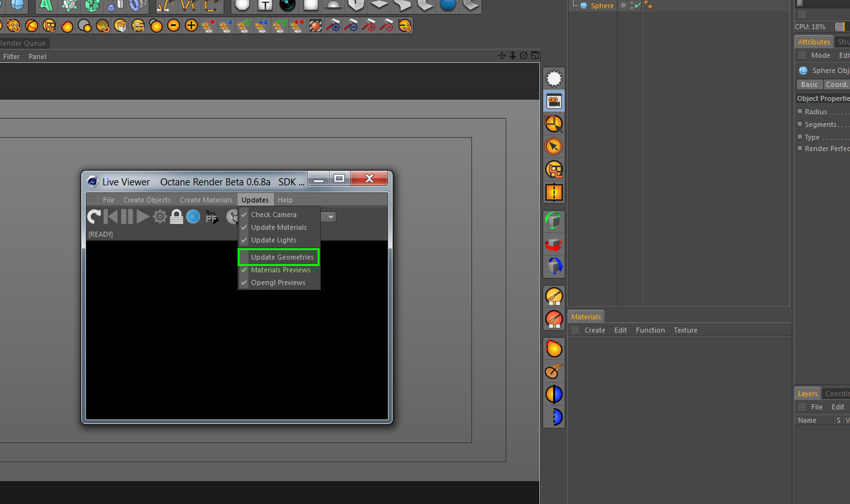Click the PF pick focus icon
850x504 pixels.
pos(212,217)
